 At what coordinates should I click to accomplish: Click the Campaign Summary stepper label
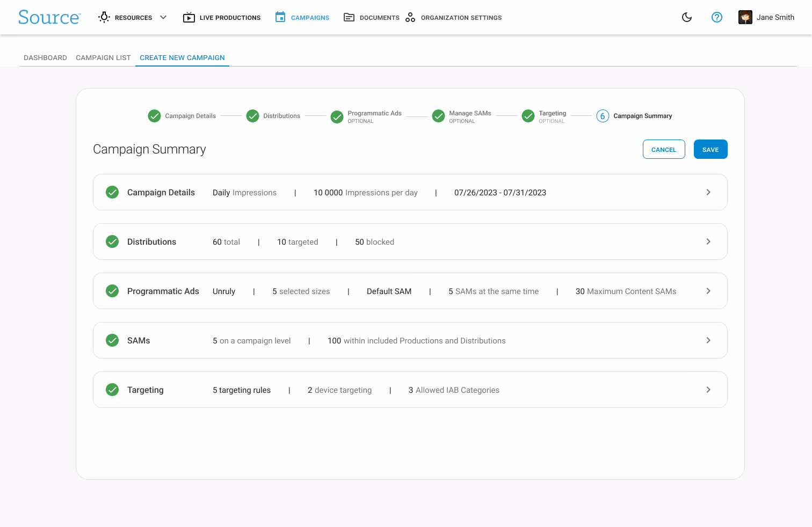(642, 116)
